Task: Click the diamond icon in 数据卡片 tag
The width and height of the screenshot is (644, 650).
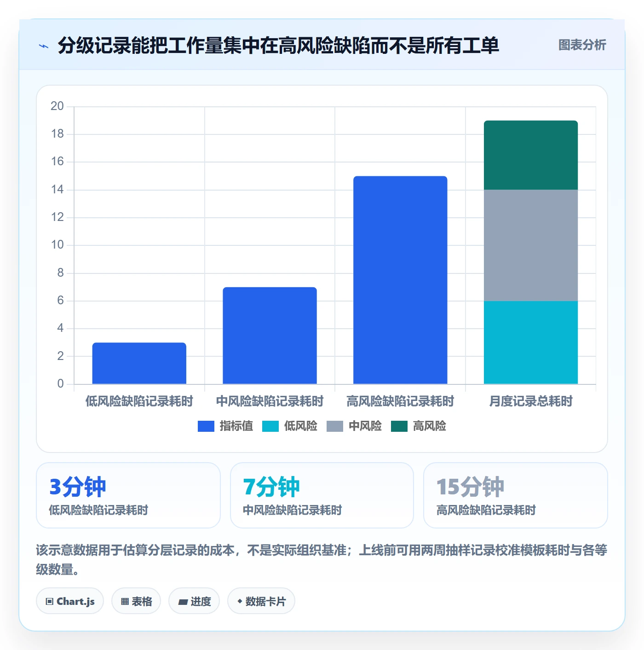Action: point(240,601)
